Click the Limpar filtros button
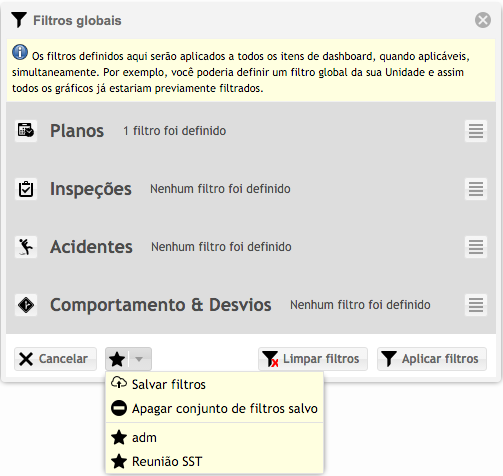This screenshot has height=476, width=503. click(313, 359)
